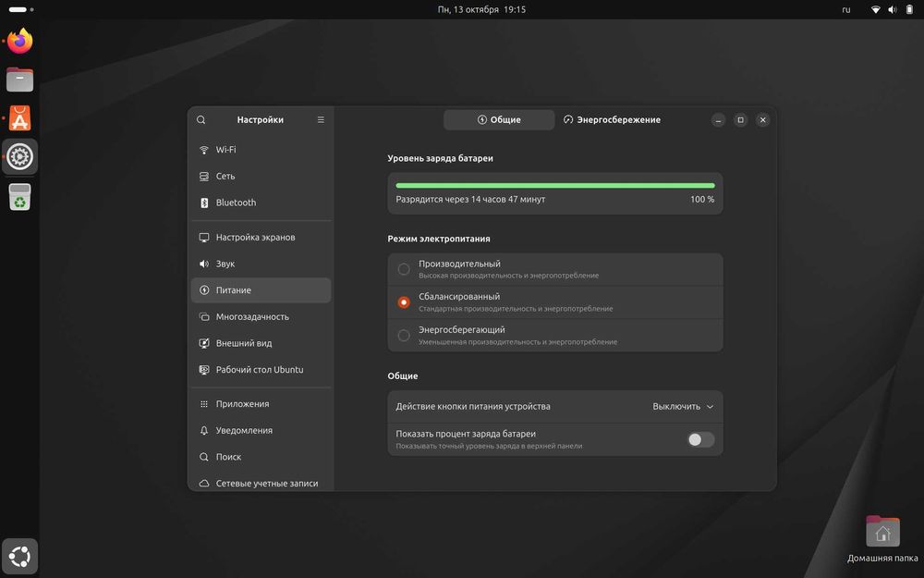Go to Bluetooth settings
Viewport: 924px width, 578px height.
tap(261, 203)
